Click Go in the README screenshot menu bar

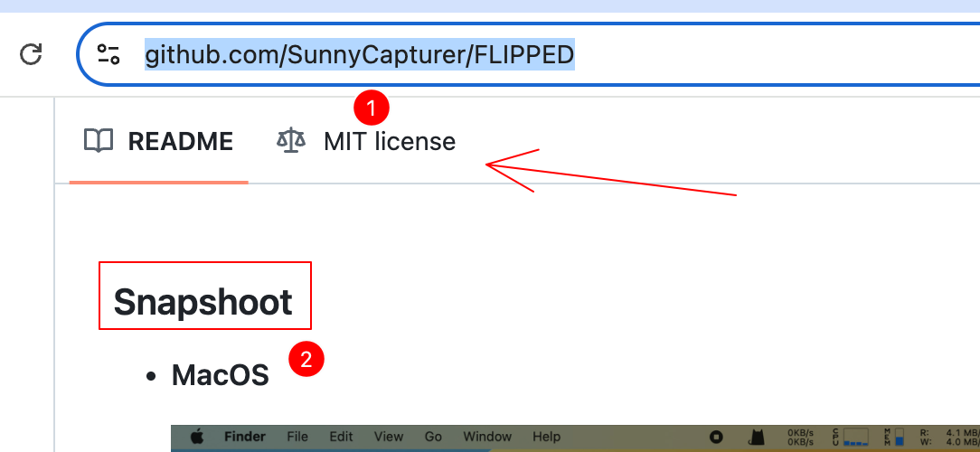433,437
